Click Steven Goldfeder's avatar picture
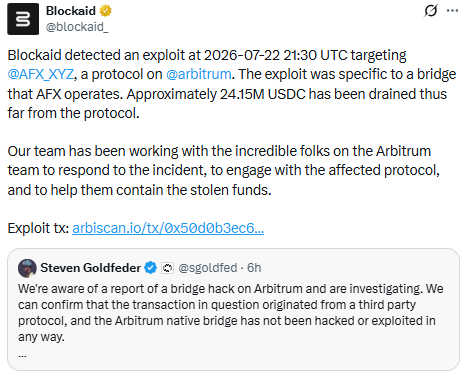Screen dimensions: 465x376 (27, 268)
